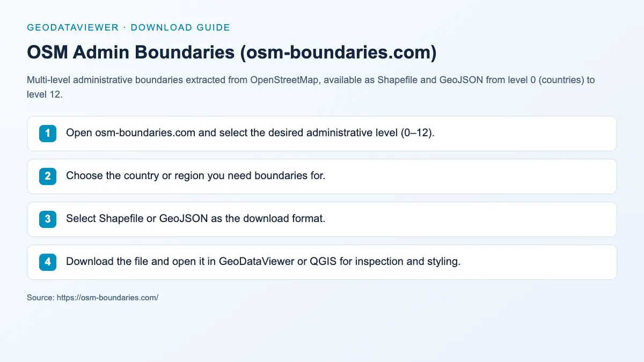
Task: Click the 'OSM Admin Boundaries' page heading
Action: click(x=231, y=53)
